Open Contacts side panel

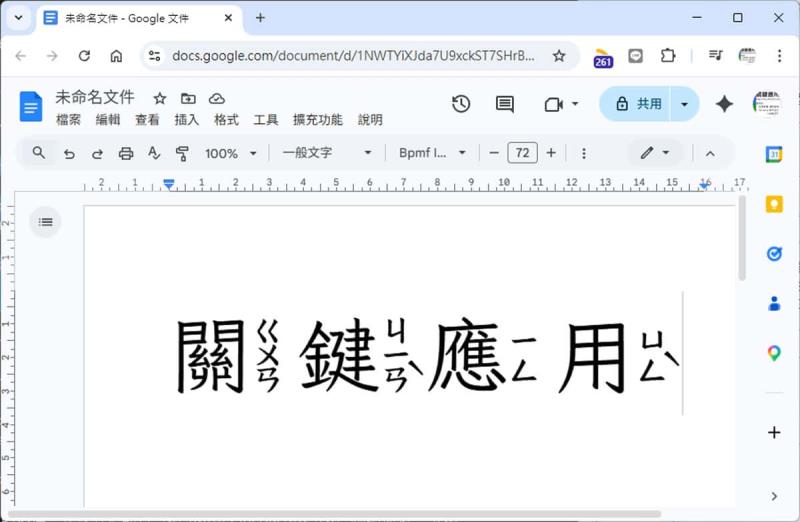click(774, 304)
